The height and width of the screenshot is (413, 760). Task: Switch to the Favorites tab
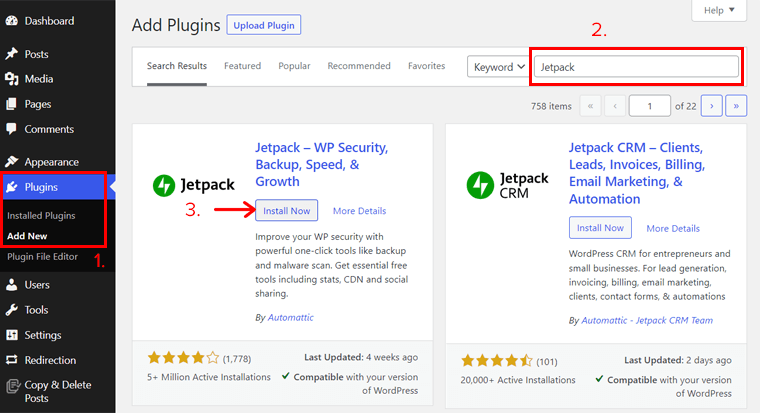[427, 66]
